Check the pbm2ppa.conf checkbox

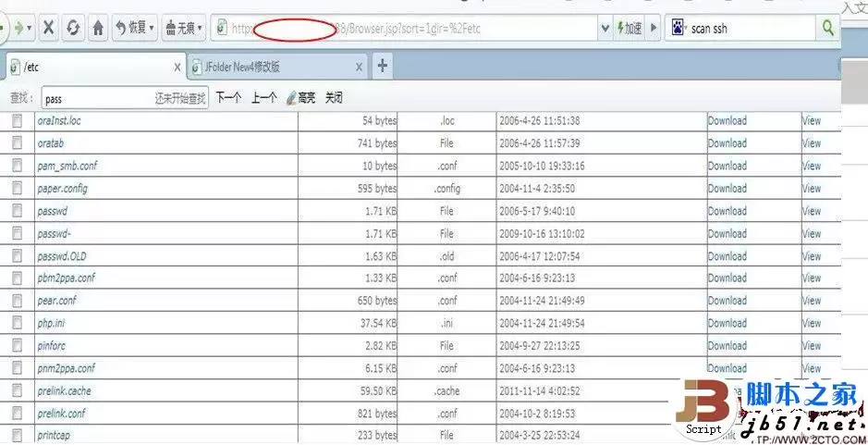tap(17, 278)
